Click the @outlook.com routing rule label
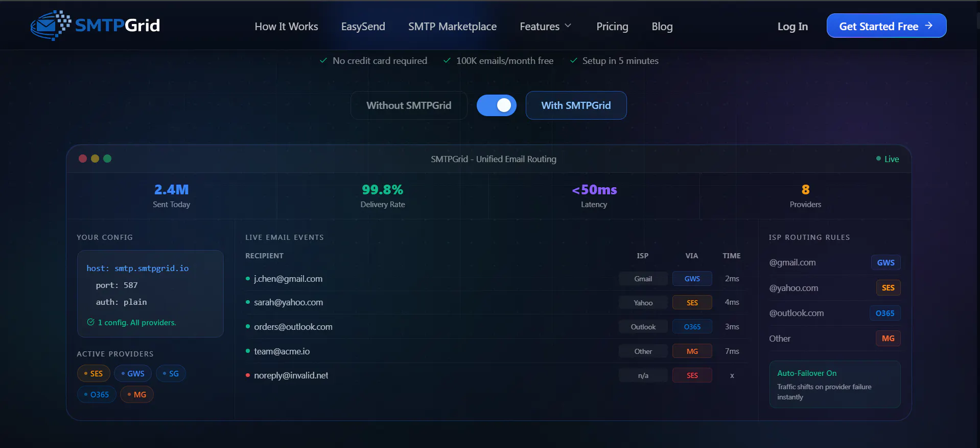 coord(797,313)
